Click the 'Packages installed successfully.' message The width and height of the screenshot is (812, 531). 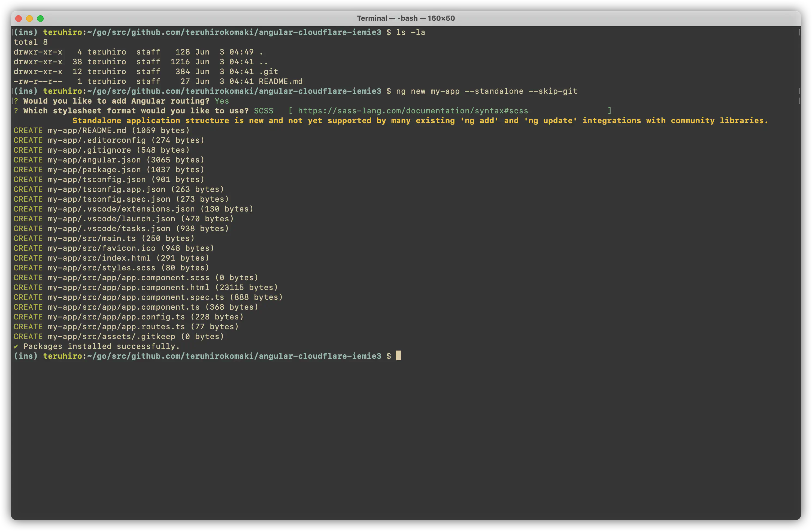[101, 346]
